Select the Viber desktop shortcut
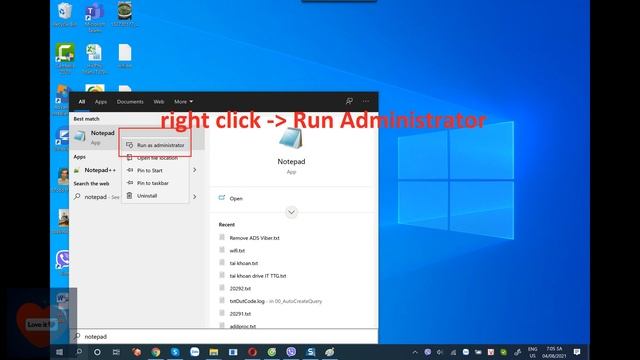This screenshot has width=640, height=360. point(62,262)
